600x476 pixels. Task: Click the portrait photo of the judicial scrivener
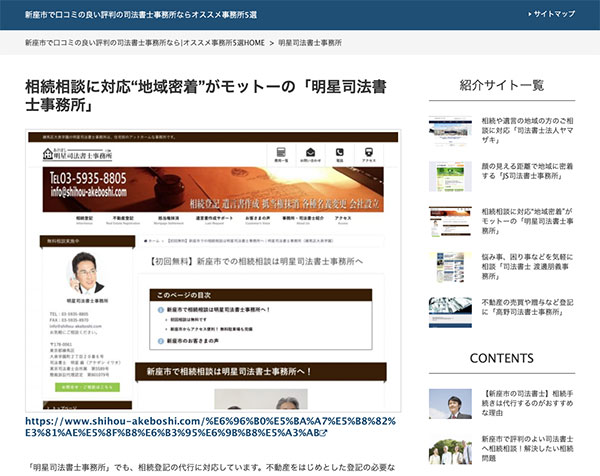point(86,273)
